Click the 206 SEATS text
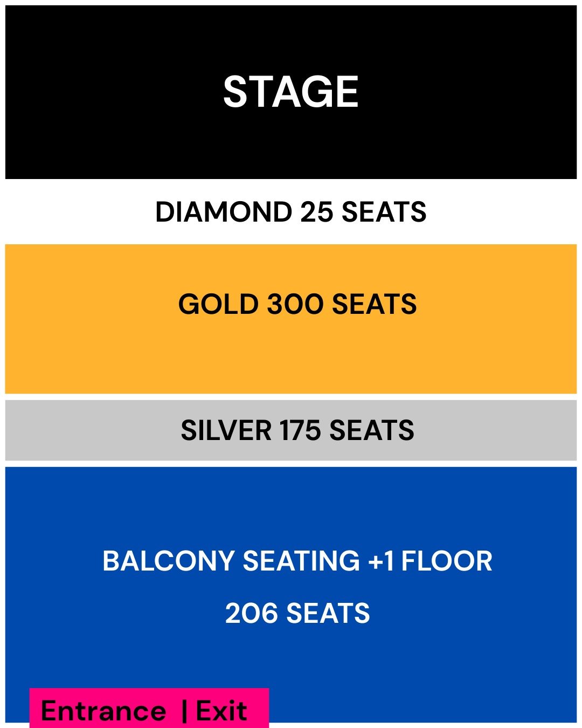 [297, 614]
